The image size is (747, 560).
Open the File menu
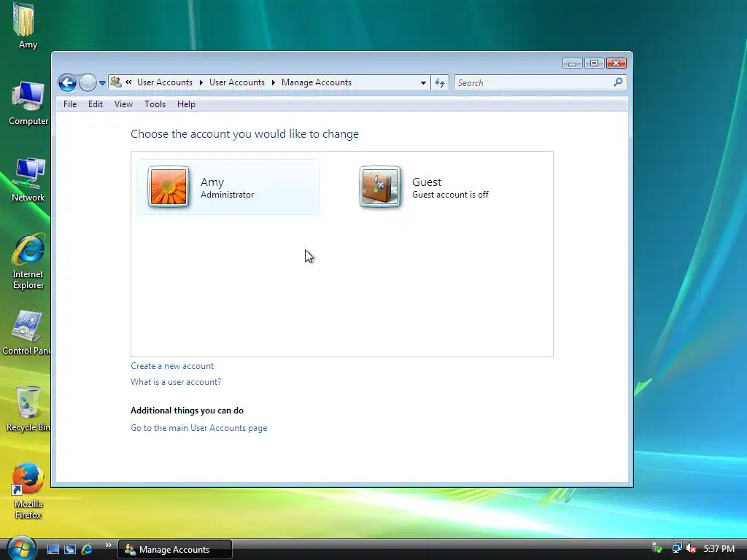[x=70, y=104]
